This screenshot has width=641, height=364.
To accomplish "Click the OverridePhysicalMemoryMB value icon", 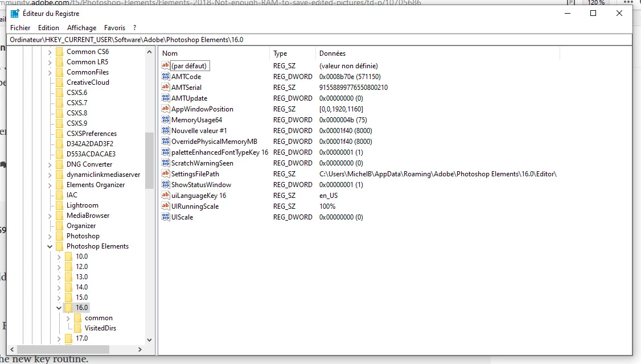I will click(166, 142).
